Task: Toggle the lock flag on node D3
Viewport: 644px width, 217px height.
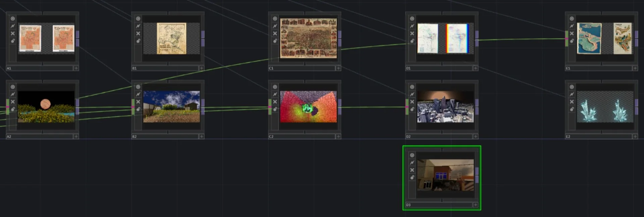Action: coord(412,177)
